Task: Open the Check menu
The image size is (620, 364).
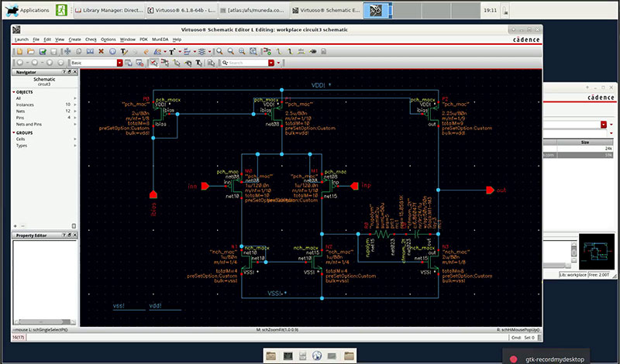Action: click(x=91, y=39)
